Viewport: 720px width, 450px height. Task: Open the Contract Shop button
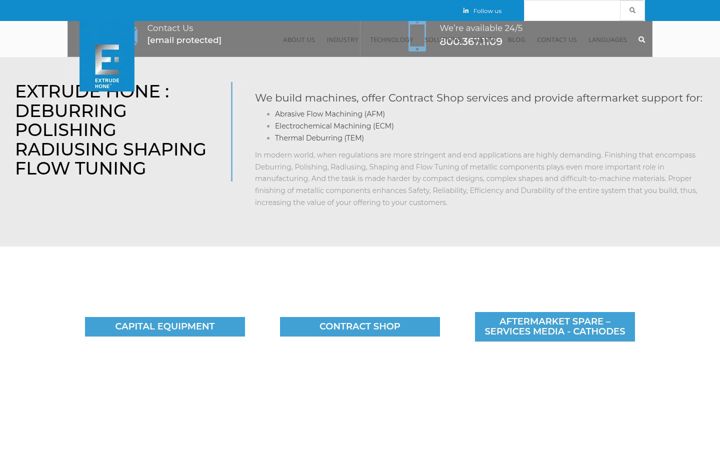(360, 326)
